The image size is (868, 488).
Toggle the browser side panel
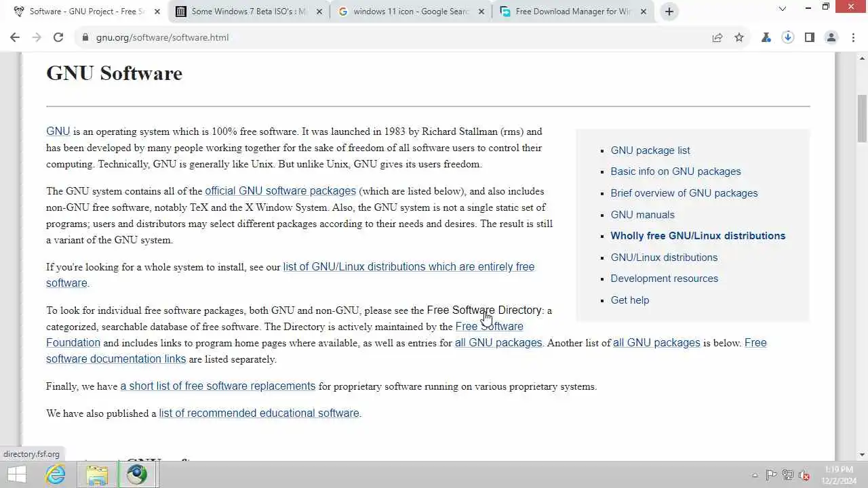pyautogui.click(x=810, y=37)
